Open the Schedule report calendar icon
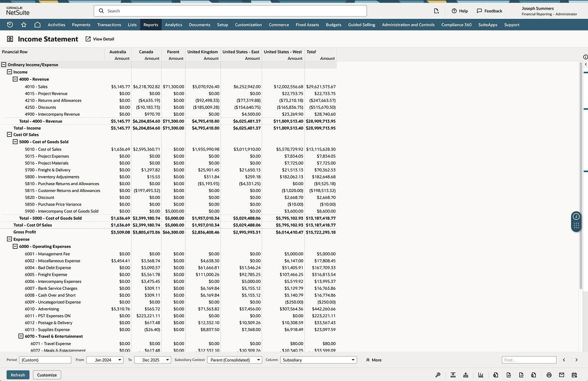 coord(575,375)
